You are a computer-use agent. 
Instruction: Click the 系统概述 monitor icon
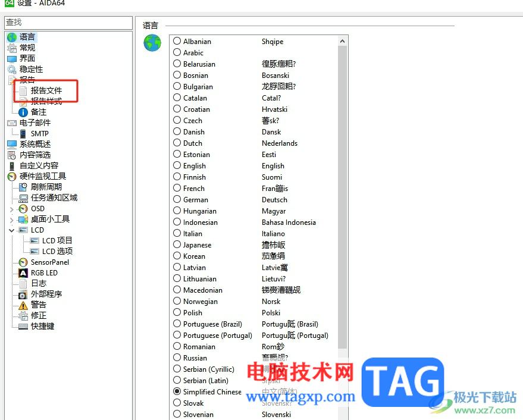pos(12,145)
